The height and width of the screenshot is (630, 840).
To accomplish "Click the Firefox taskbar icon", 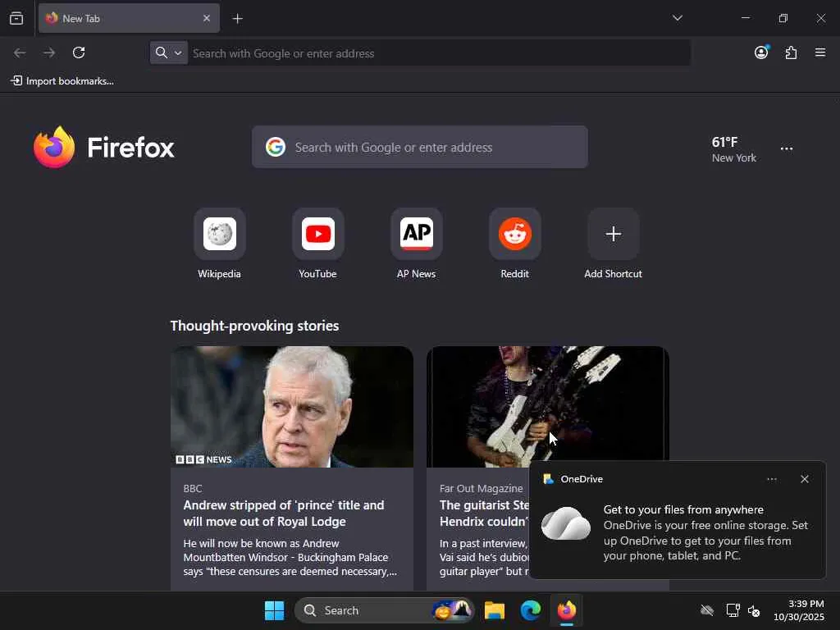I will [567, 610].
